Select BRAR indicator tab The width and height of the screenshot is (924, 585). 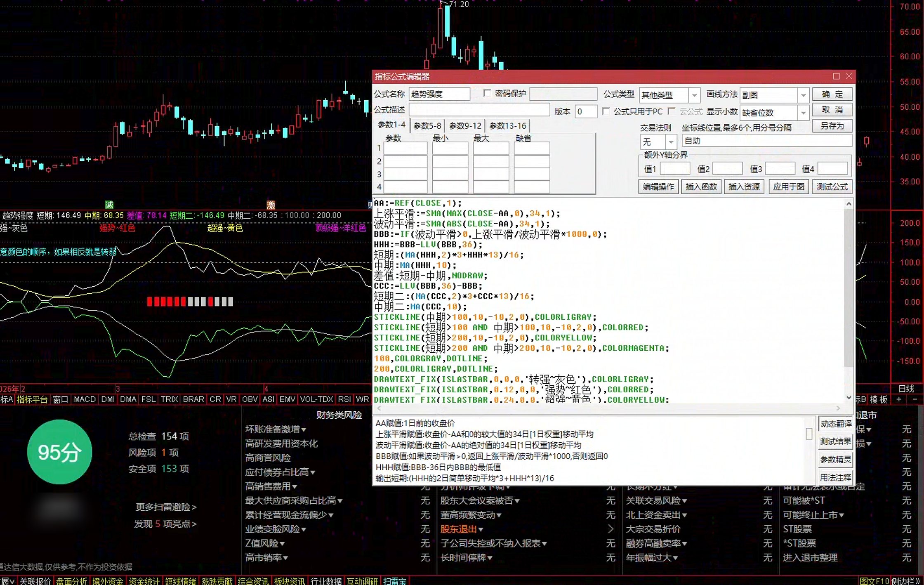click(x=193, y=399)
